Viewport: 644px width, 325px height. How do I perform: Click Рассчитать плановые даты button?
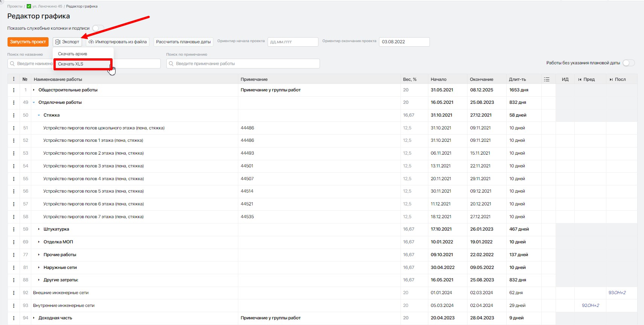coord(183,42)
